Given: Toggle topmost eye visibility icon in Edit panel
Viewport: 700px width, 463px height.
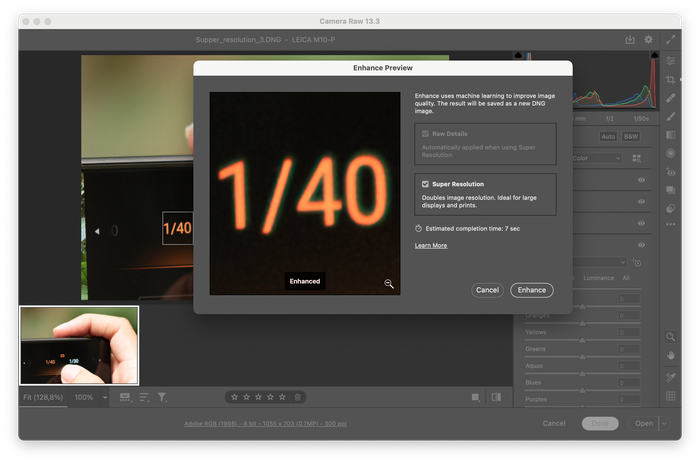Looking at the screenshot, I should [x=641, y=180].
